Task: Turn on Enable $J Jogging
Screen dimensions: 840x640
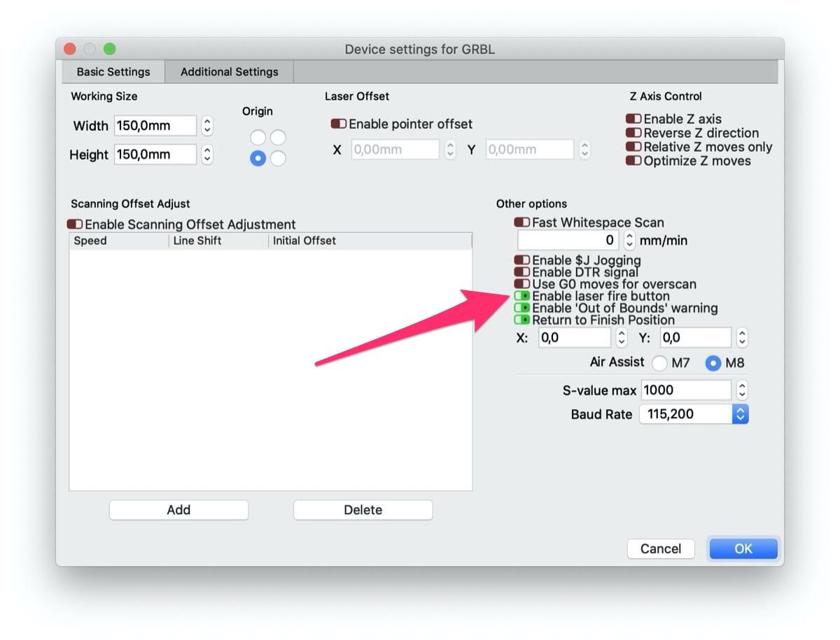Action: [522, 260]
